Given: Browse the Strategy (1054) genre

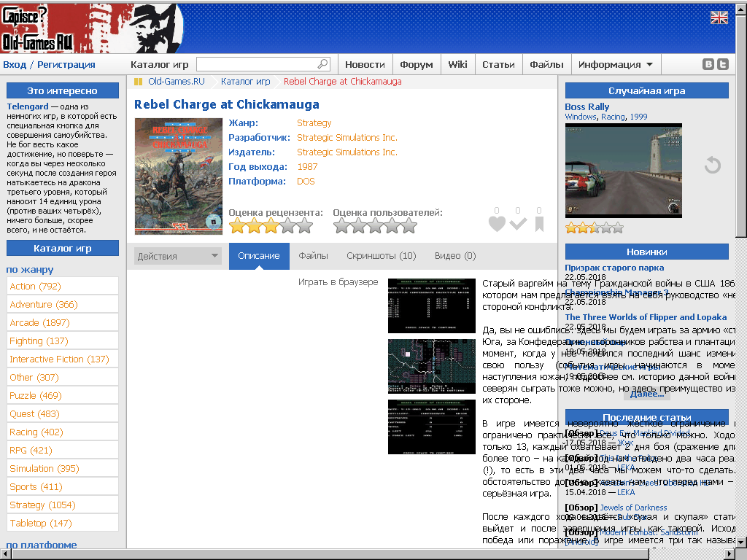Looking at the screenshot, I should pyautogui.click(x=63, y=505).
